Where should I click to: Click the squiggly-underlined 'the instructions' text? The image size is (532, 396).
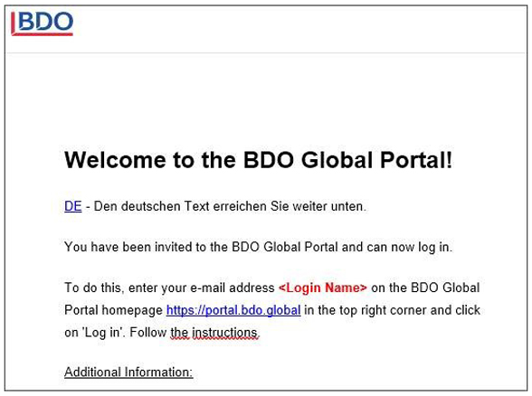point(215,333)
